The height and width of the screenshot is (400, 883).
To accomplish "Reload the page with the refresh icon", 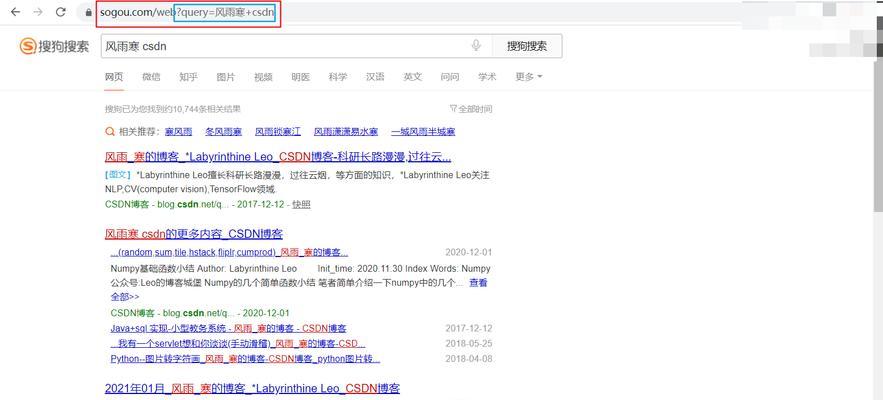I will click(60, 12).
